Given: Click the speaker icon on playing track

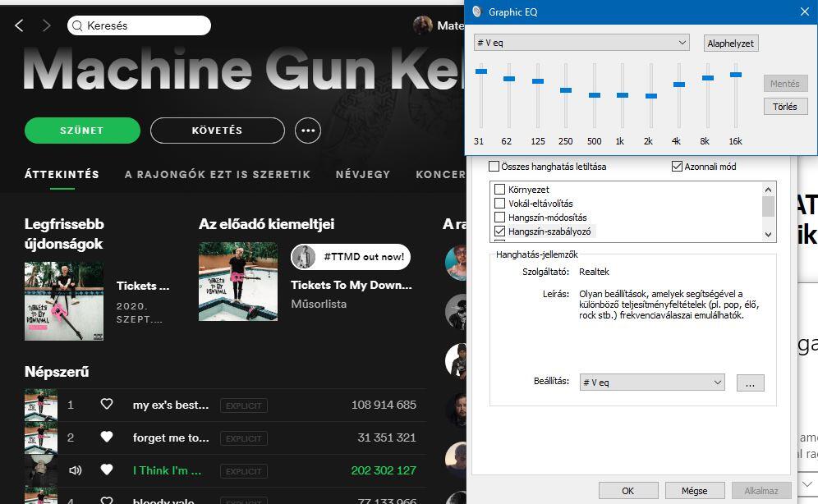Looking at the screenshot, I should [76, 470].
